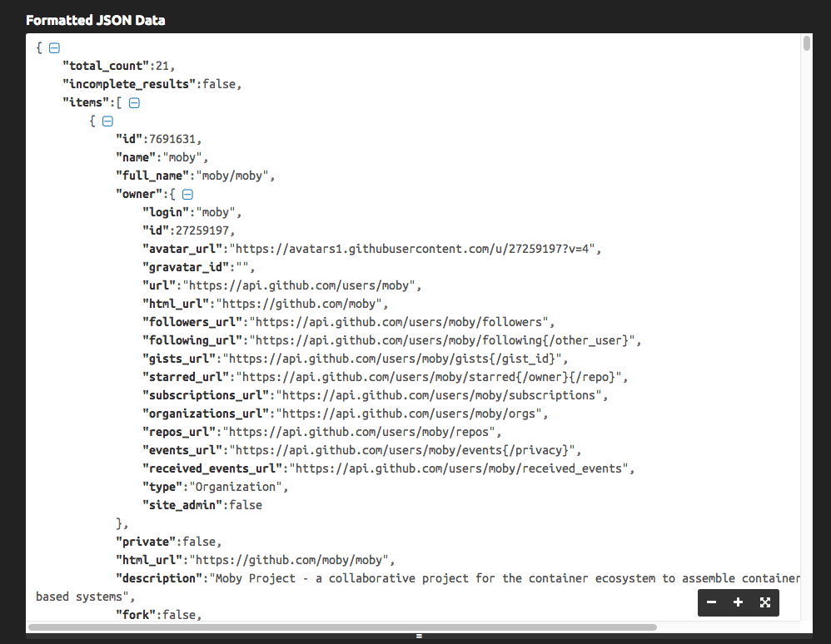The width and height of the screenshot is (831, 644).
Task: Click the horizontal scrollbar at the bottom
Action: [x=341, y=627]
